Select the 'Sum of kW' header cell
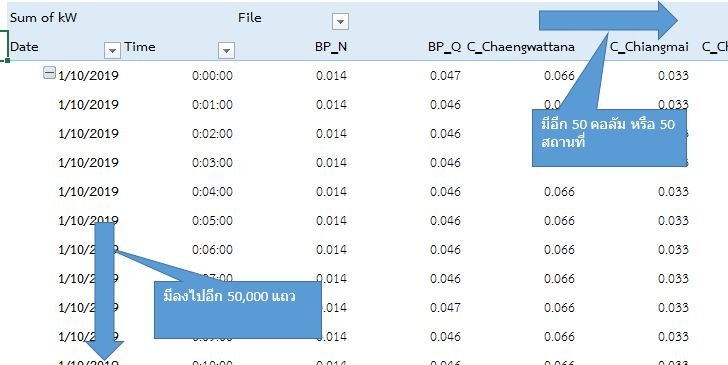The height and width of the screenshot is (365, 728). (x=43, y=18)
